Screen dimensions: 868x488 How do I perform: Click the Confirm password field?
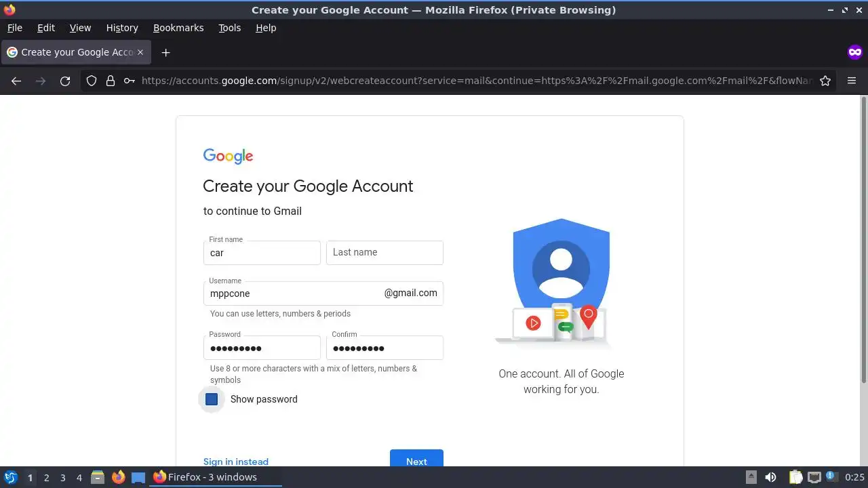point(384,348)
